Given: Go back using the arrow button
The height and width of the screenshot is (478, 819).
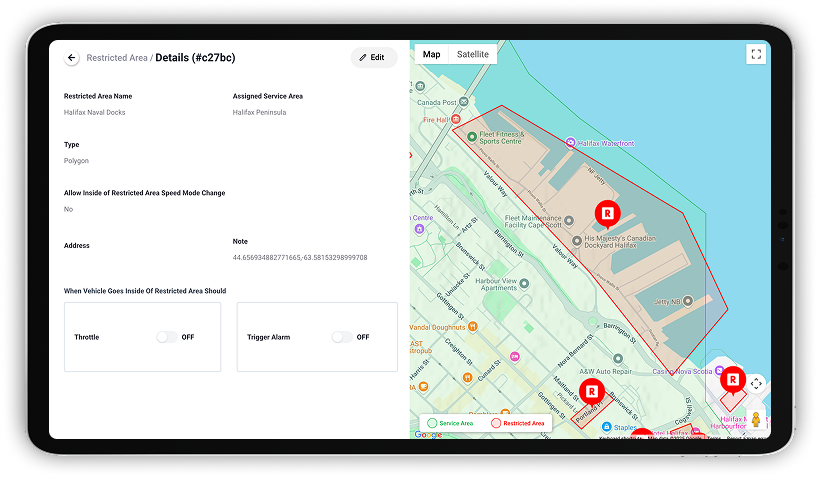Looking at the screenshot, I should click(x=72, y=57).
